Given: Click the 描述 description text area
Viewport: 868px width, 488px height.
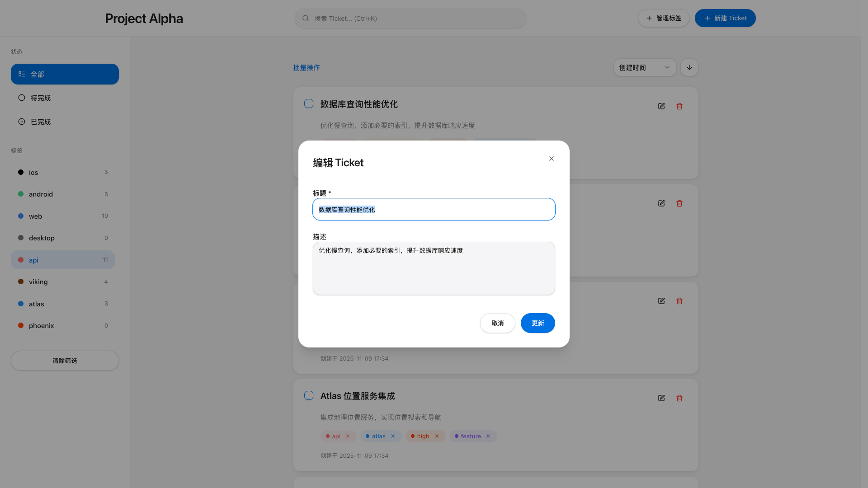Looking at the screenshot, I should coord(434,268).
